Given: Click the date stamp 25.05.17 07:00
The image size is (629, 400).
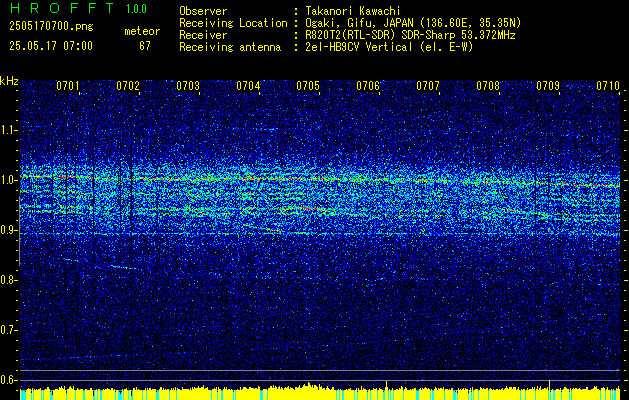Looking at the screenshot, I should (x=51, y=46).
